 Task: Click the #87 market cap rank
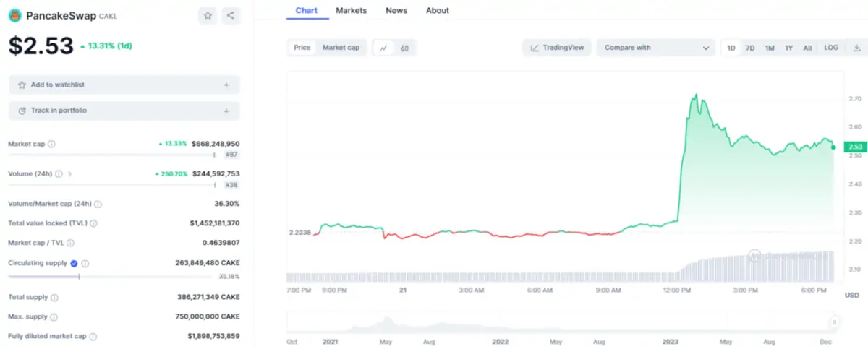pos(232,155)
